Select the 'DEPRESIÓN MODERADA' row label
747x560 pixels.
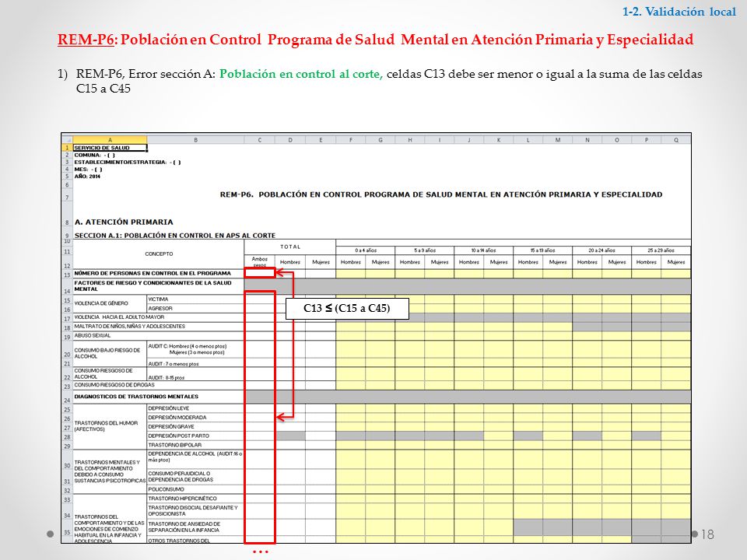195,418
